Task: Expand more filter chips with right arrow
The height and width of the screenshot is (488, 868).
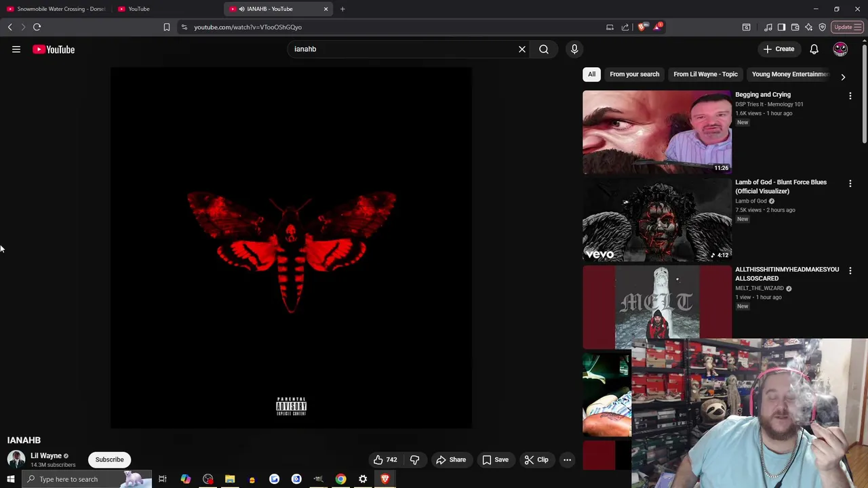Action: click(843, 77)
